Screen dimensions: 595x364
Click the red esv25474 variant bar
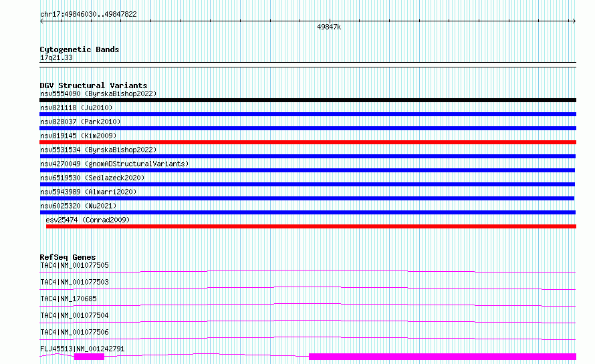point(311,226)
